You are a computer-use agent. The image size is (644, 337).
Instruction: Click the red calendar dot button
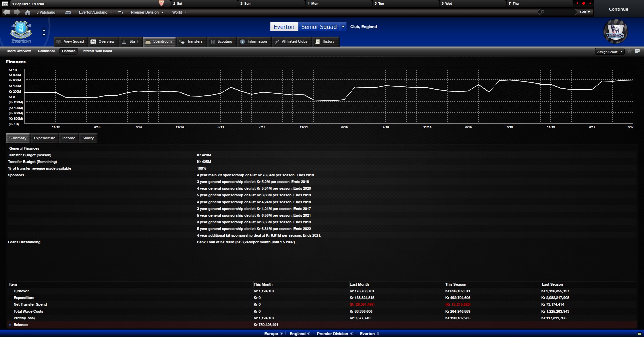point(584,3)
